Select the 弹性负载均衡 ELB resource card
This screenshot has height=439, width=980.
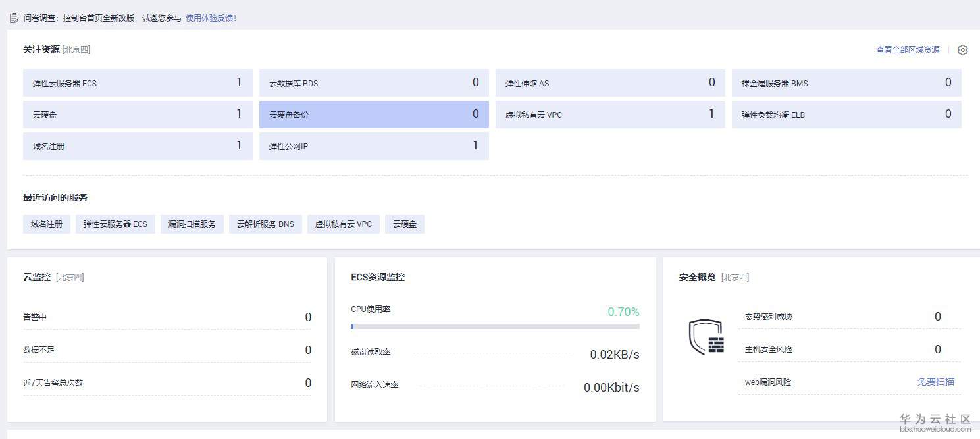point(846,115)
